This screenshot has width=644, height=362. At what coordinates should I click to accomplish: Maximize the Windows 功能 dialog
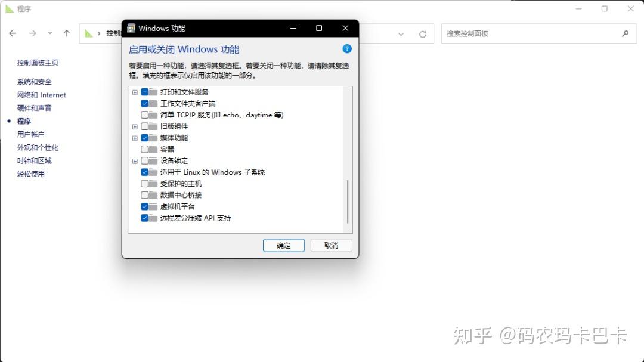point(319,28)
